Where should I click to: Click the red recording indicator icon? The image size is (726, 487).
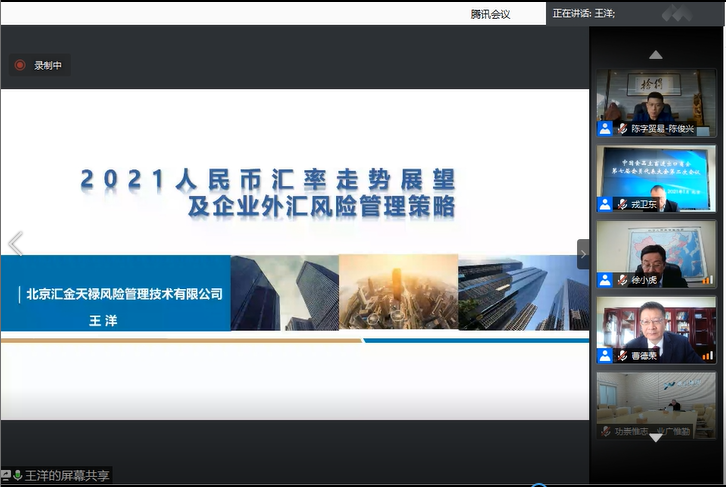[20, 65]
